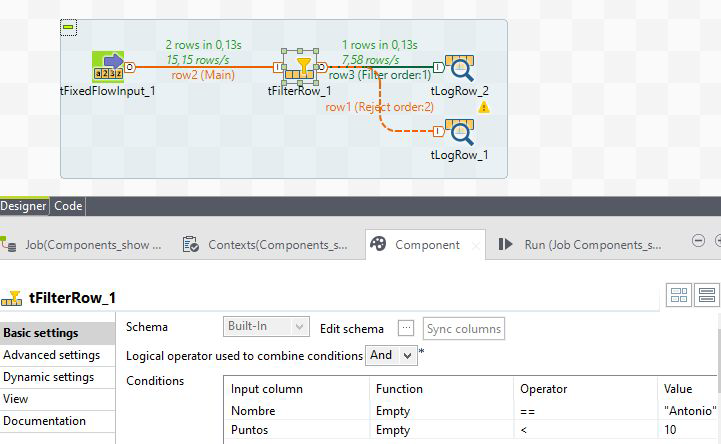Click the tFilterRow_1 header icon

[11, 298]
